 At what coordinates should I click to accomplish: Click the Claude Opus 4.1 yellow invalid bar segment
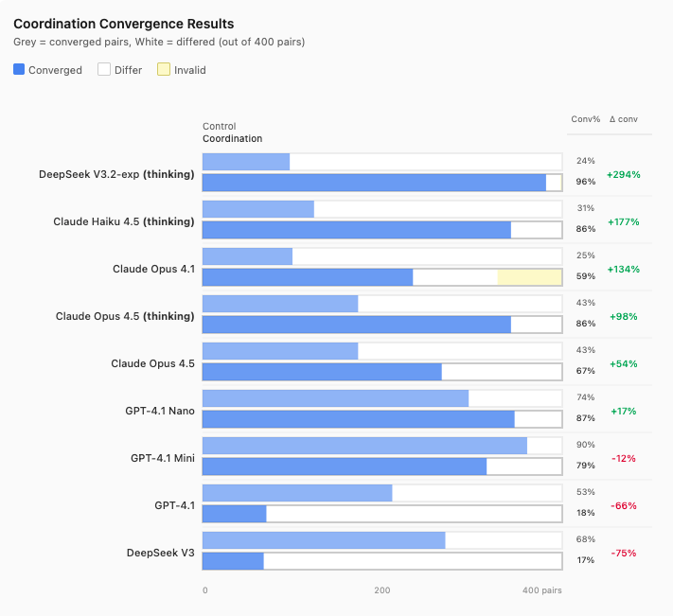coord(529,277)
